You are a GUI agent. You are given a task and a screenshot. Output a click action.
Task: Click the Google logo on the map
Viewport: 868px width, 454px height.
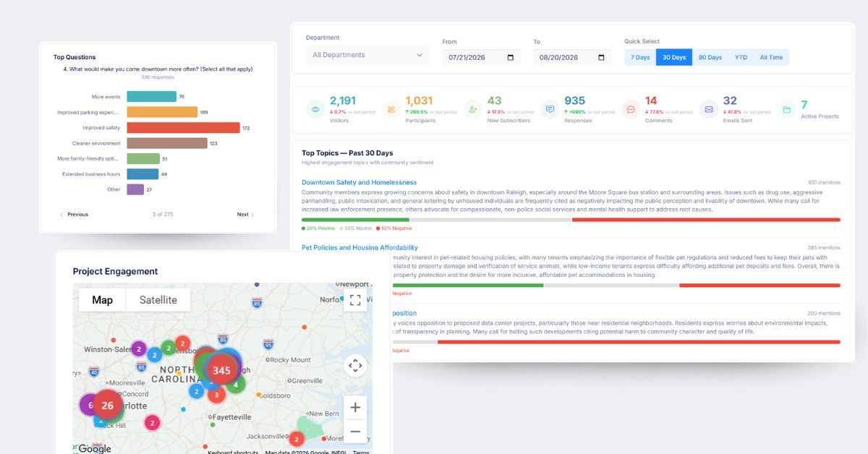[x=95, y=448]
